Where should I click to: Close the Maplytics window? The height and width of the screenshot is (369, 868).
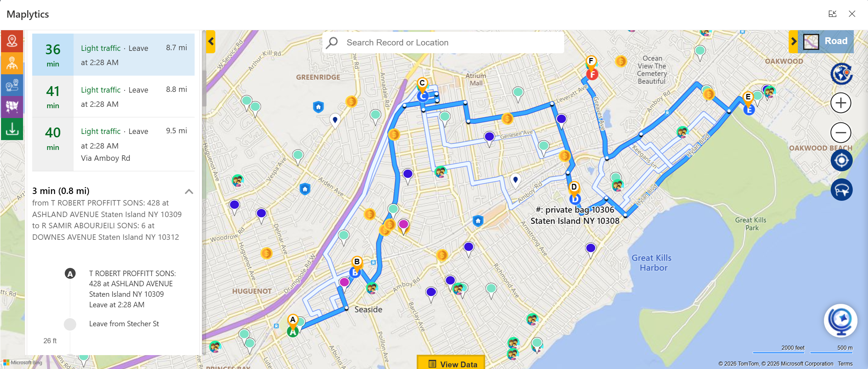(x=852, y=14)
